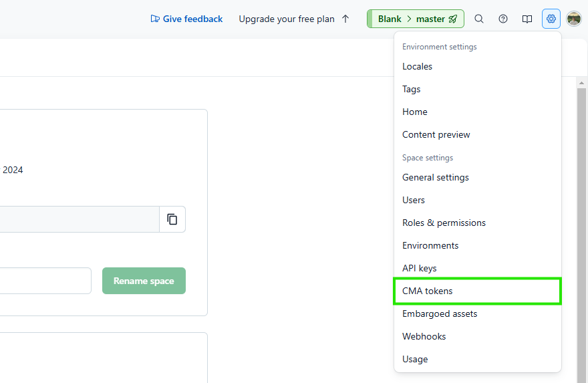
Task: Open Embargoed assets settings
Action: 477,313
